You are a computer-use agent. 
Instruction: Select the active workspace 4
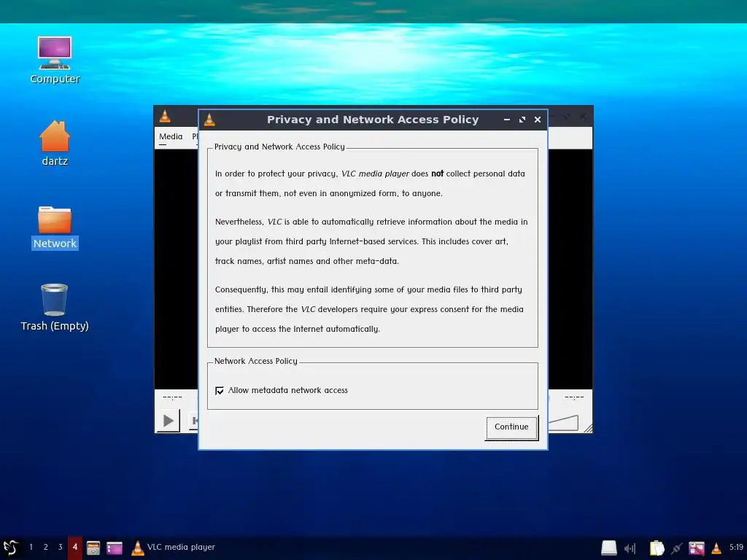click(x=75, y=547)
